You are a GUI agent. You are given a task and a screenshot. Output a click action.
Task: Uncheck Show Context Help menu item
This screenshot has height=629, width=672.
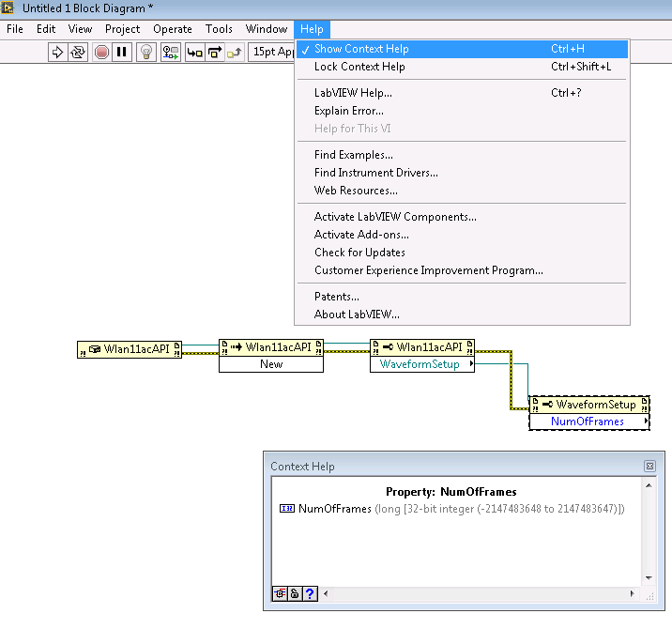361,49
